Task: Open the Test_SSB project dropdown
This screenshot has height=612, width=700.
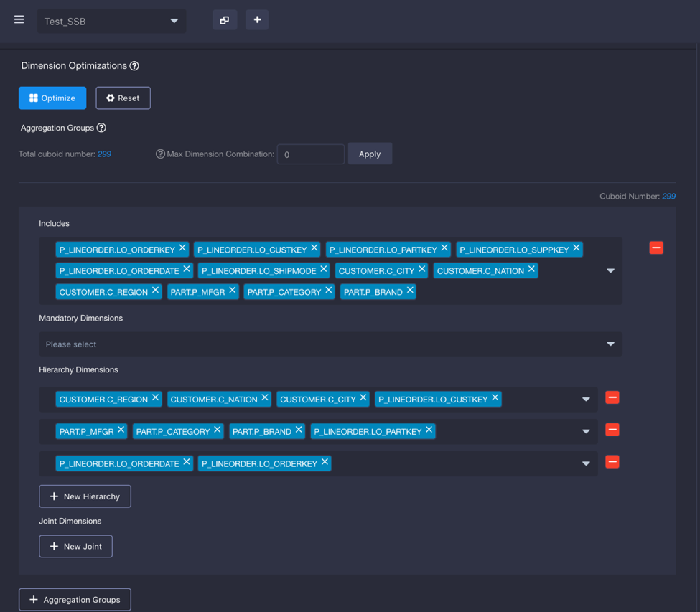Action: coord(111,21)
